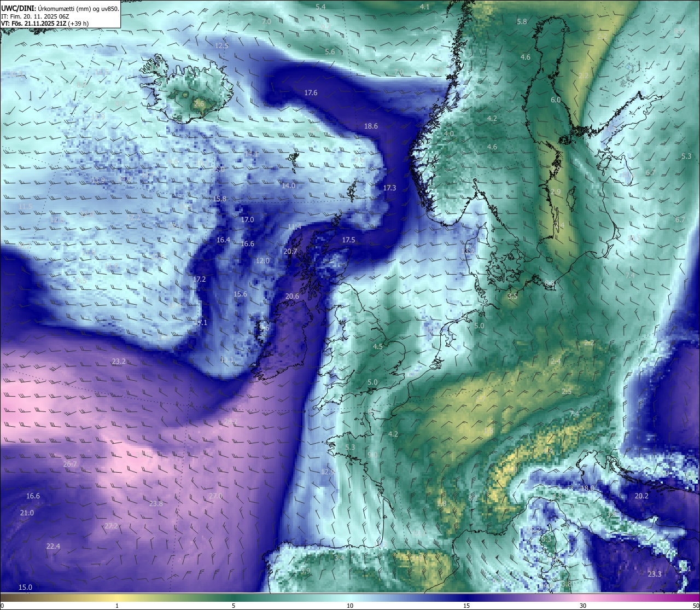The width and height of the screenshot is (700, 610).
Task: Click the 20.6 value over the Irish Sea
Action: click(x=292, y=297)
